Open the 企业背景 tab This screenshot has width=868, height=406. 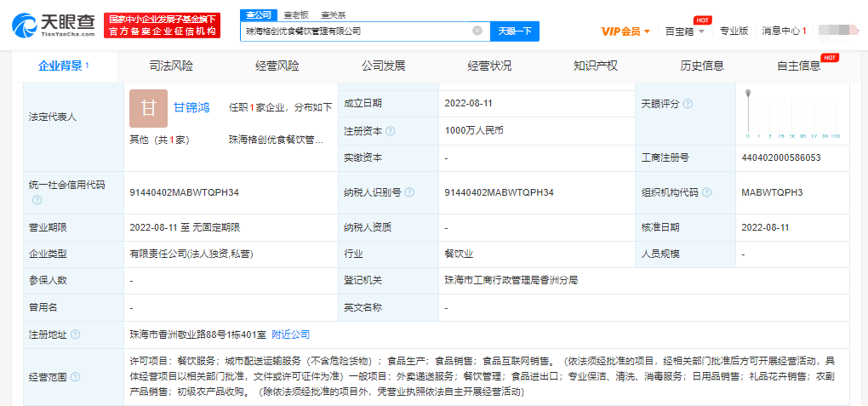tap(65, 66)
